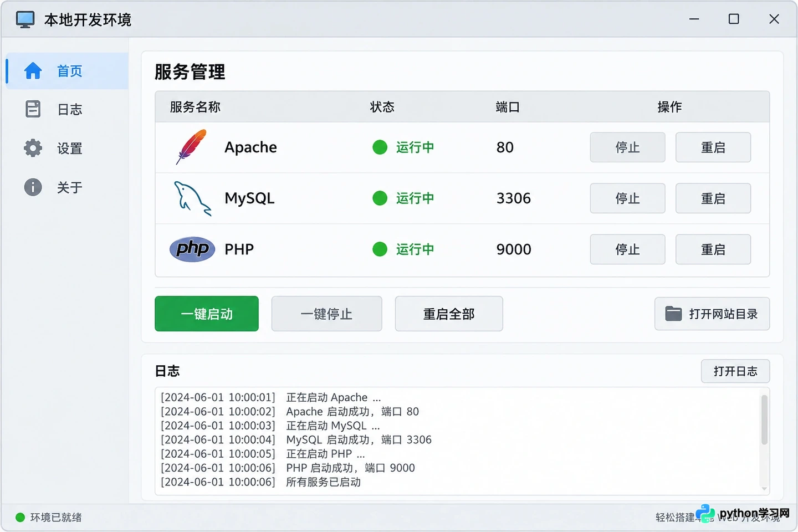Click the log panel scrollbar thumb
Image resolution: width=798 pixels, height=532 pixels.
pyautogui.click(x=764, y=420)
